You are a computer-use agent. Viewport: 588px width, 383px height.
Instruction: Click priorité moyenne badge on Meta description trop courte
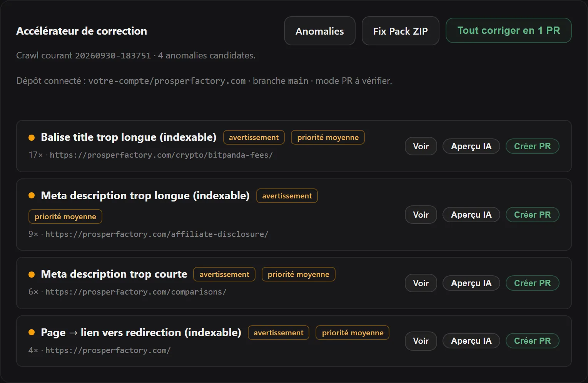tap(299, 274)
